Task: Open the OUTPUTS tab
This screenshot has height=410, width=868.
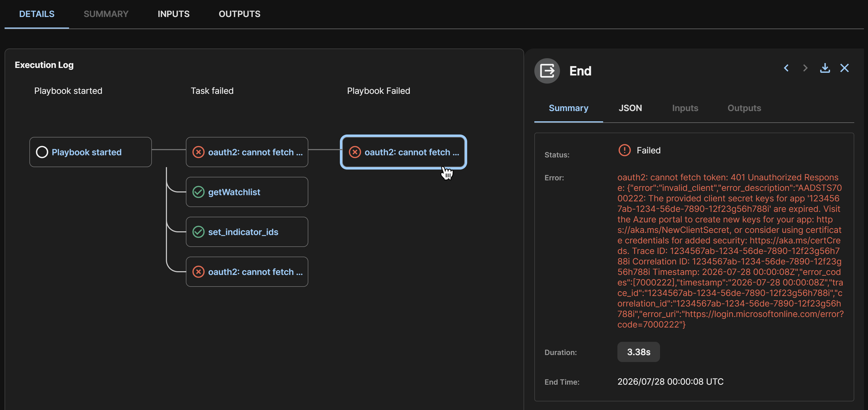Action: 239,14
